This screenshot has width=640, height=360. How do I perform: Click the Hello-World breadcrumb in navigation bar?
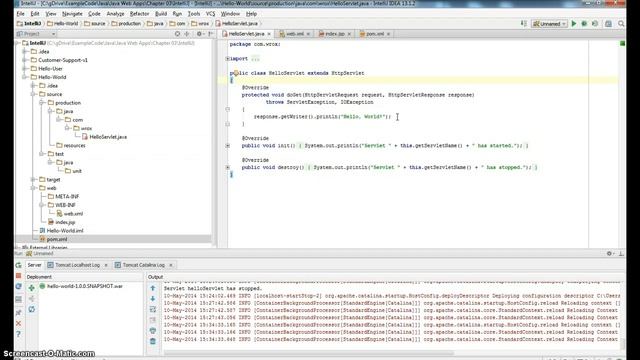(62, 24)
